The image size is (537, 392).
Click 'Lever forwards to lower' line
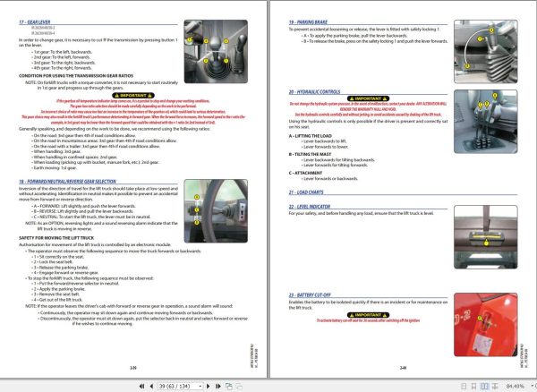tap(326, 147)
